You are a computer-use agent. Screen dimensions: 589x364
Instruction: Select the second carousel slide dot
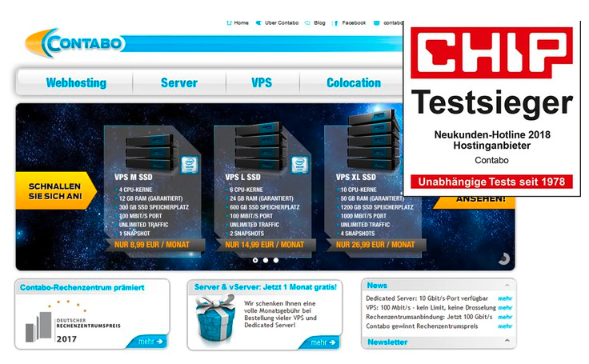click(266, 260)
